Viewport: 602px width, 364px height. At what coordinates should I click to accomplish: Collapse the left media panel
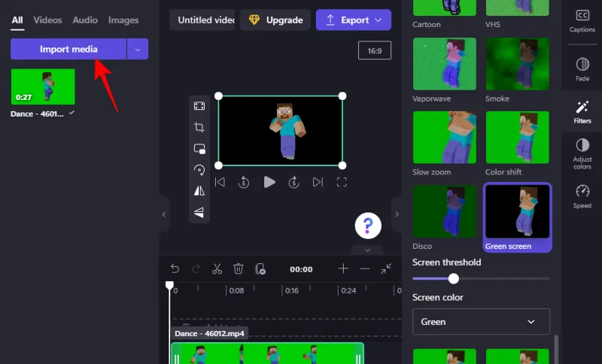[164, 214]
